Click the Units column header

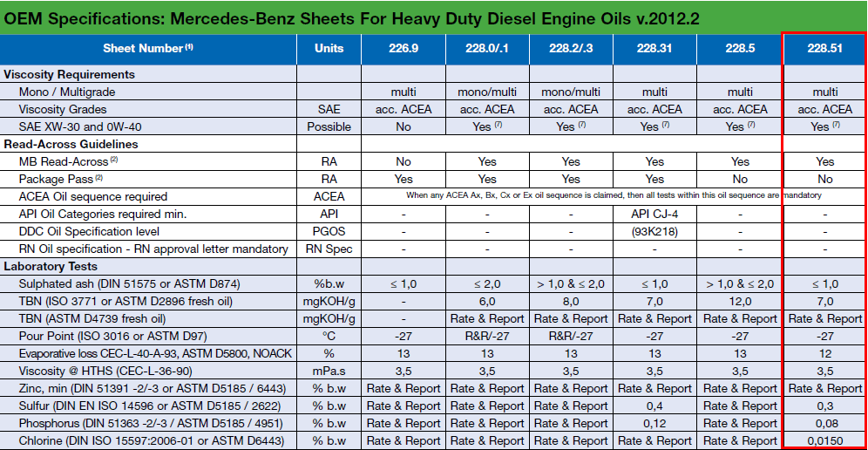tap(329, 49)
